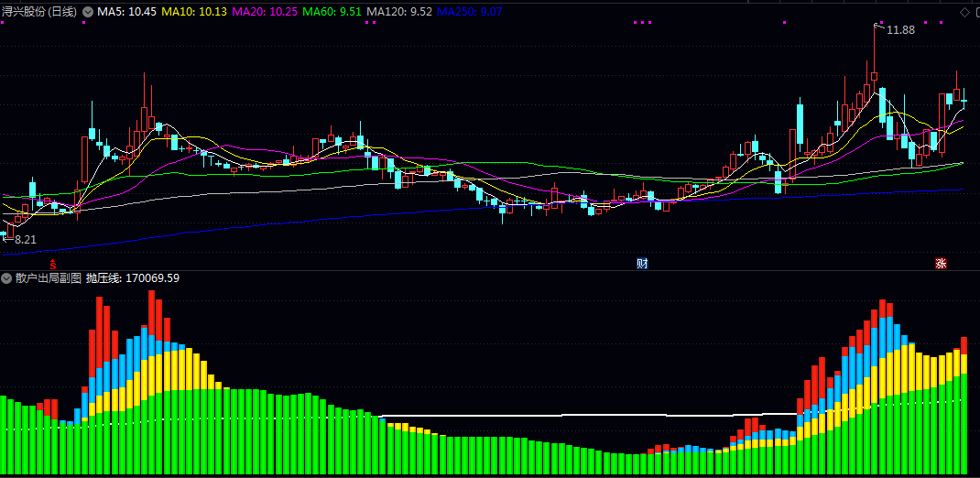Click the 浔兴股份(日线) chart title
This screenshot has height=478, width=980.
tap(40, 11)
